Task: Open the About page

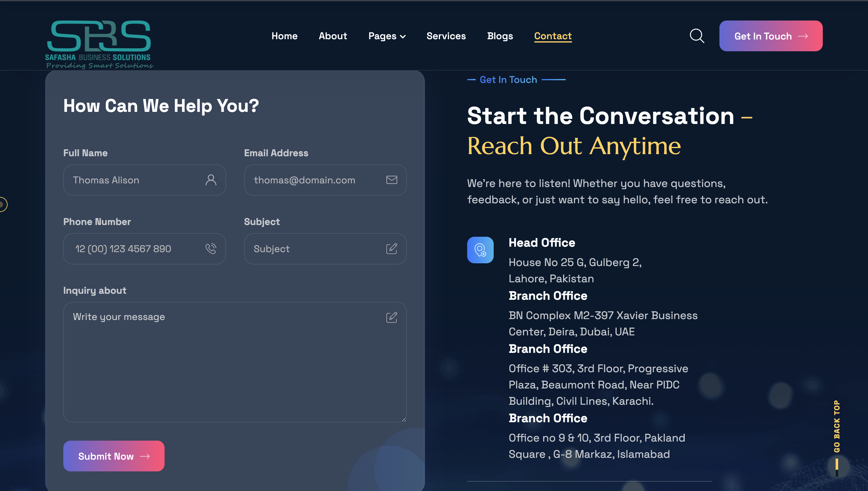Action: tap(333, 36)
